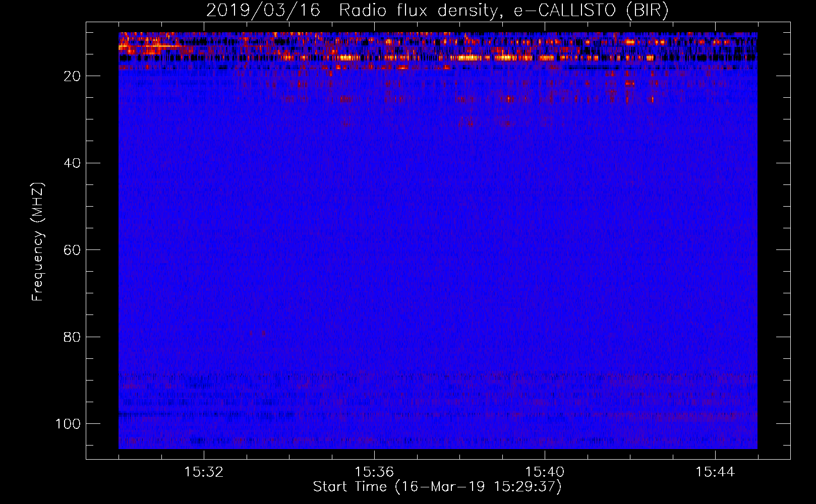Click the 'Start Time (16-Mar-19 15:29:37)' label

coord(437,487)
